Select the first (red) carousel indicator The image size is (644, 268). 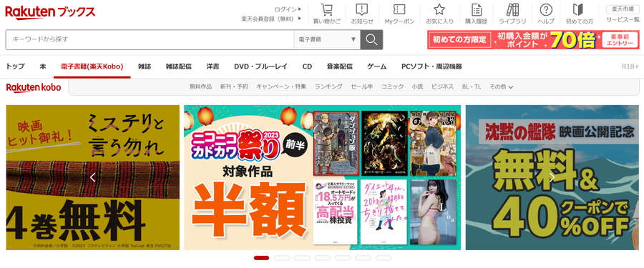tap(261, 258)
